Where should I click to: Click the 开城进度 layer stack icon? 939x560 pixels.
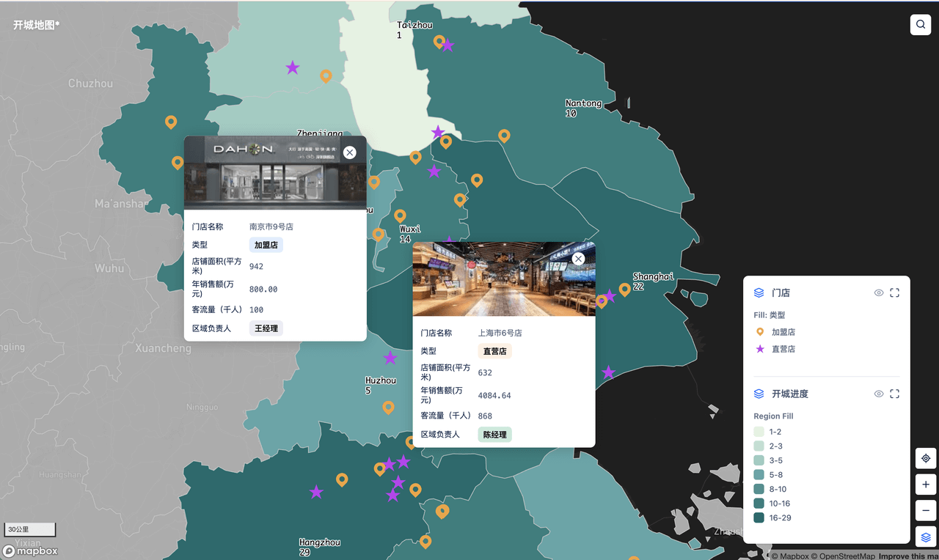[x=758, y=394]
